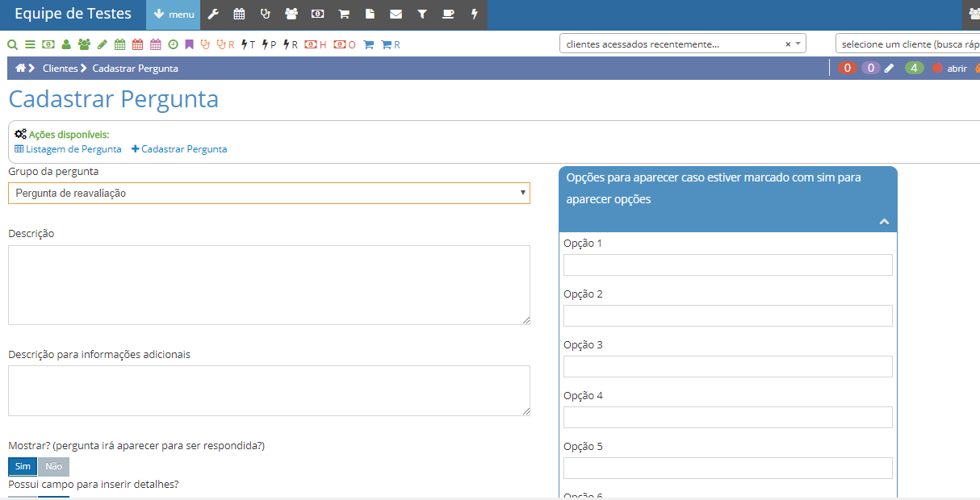Click the green clock icon
980x500 pixels.
tap(173, 44)
